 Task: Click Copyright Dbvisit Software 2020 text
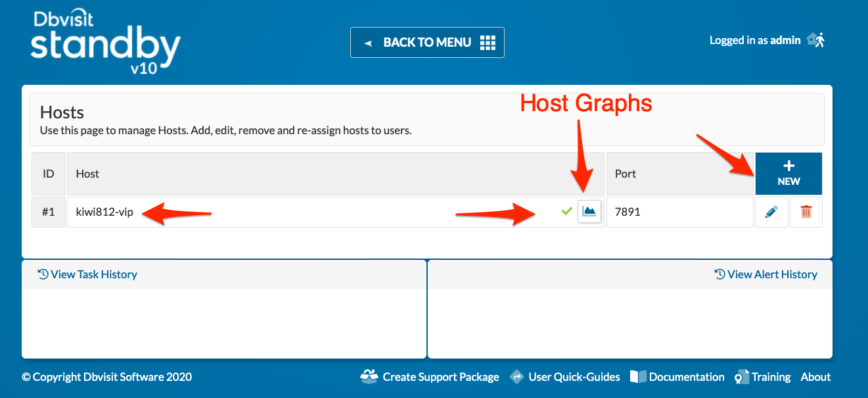(x=107, y=377)
